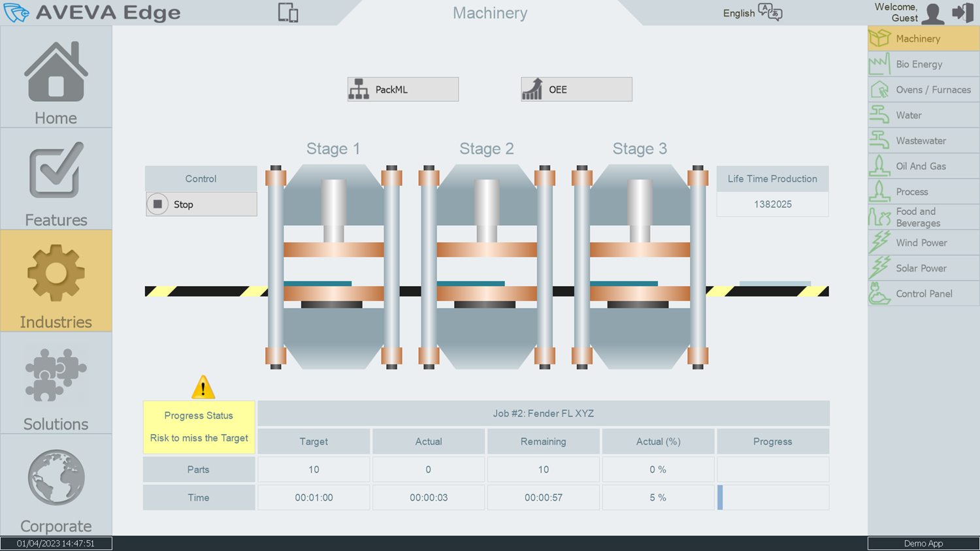The height and width of the screenshot is (551, 980).
Task: Click the Control panel header label
Action: click(201, 178)
